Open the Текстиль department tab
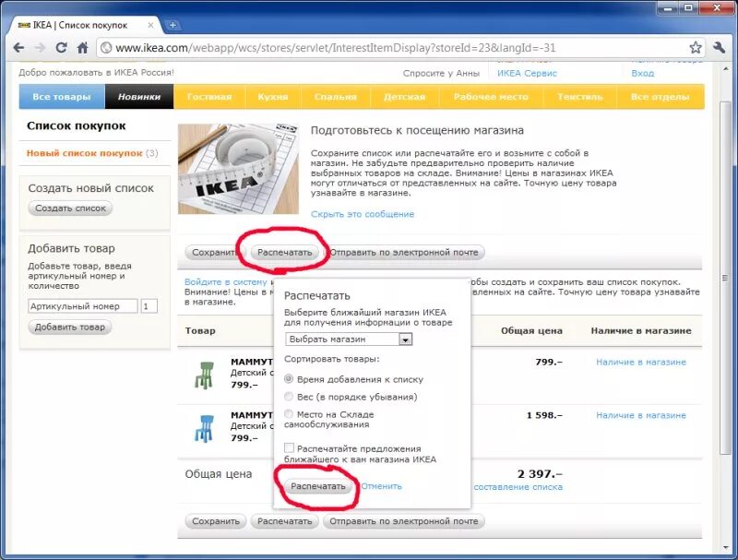The image size is (738, 560). click(580, 97)
